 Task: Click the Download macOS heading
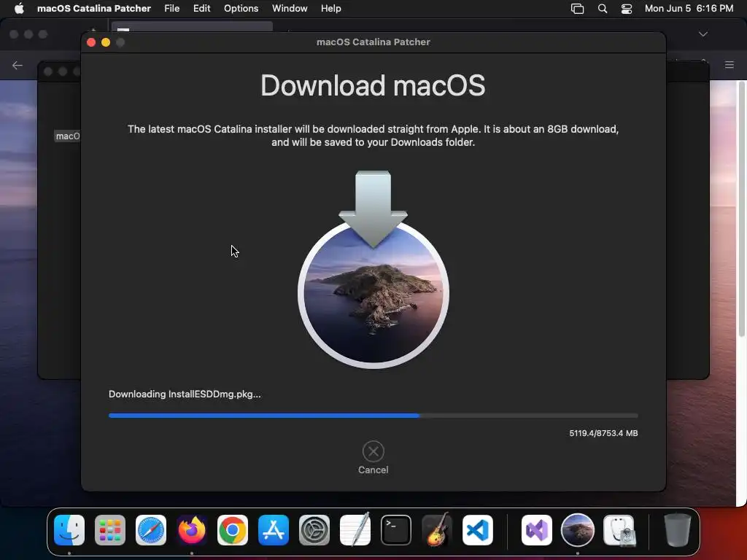[373, 86]
